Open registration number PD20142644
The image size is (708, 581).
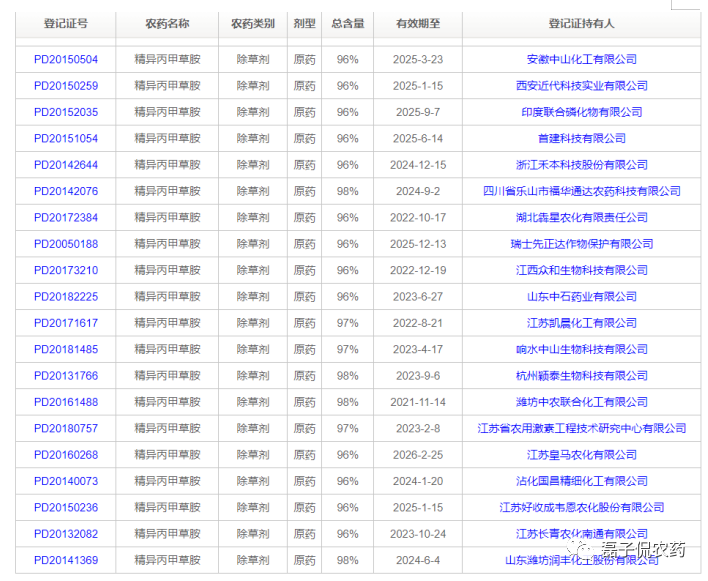point(66,165)
